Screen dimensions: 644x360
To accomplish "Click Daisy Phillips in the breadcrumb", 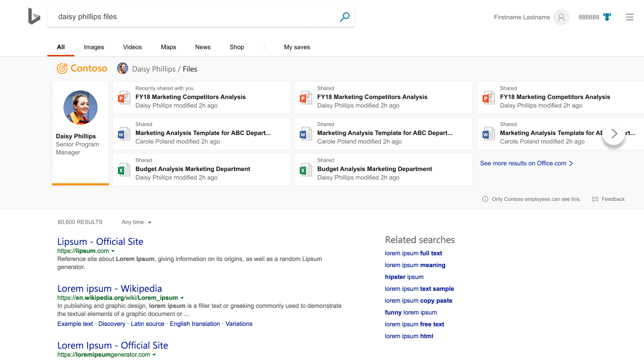I will pos(154,69).
